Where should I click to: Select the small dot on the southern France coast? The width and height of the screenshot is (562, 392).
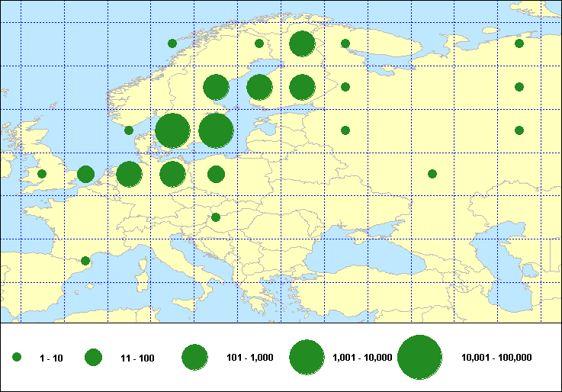[85, 261]
